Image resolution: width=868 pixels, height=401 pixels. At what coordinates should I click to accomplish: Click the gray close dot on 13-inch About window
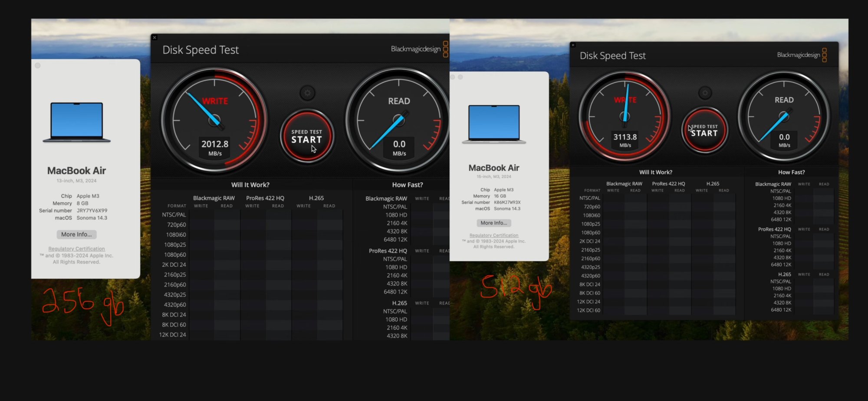38,66
